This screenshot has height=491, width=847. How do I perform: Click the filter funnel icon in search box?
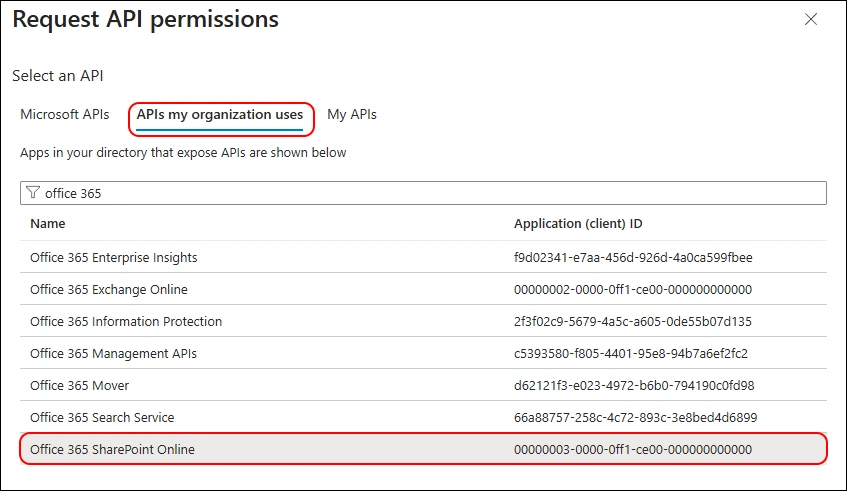tap(33, 193)
